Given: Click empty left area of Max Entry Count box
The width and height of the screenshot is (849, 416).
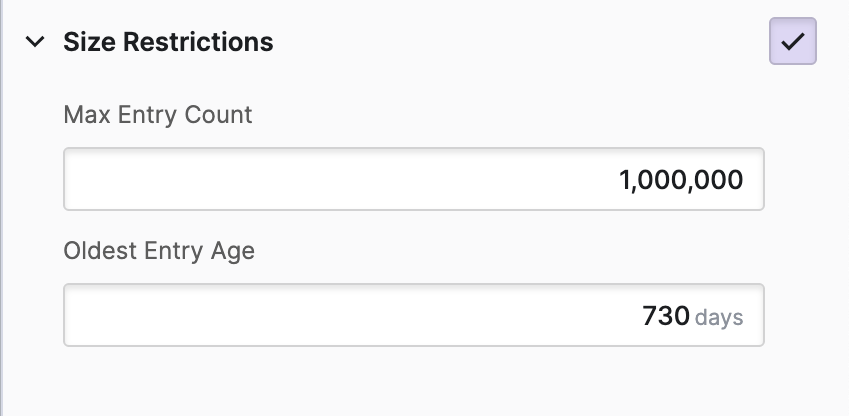Looking at the screenshot, I should (200, 180).
